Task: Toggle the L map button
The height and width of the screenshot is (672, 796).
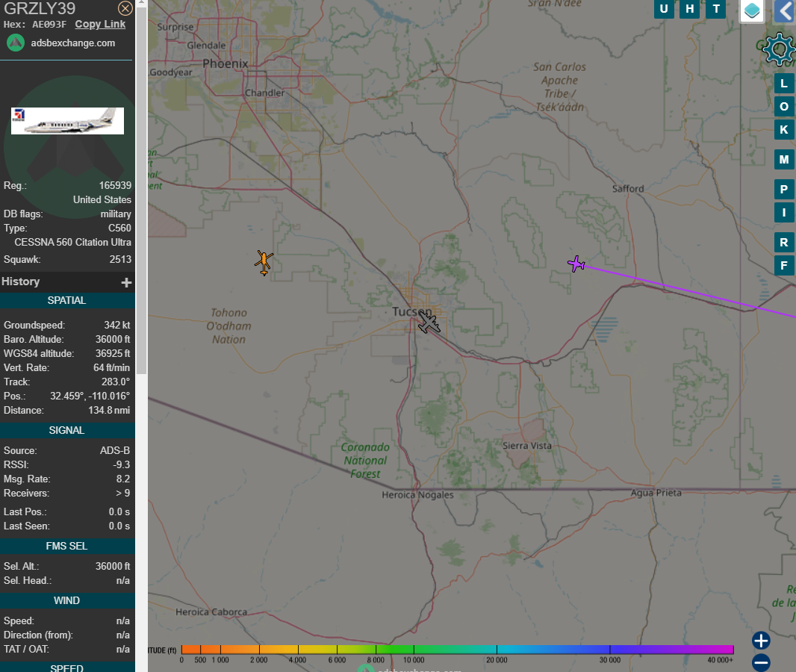Action: point(784,83)
